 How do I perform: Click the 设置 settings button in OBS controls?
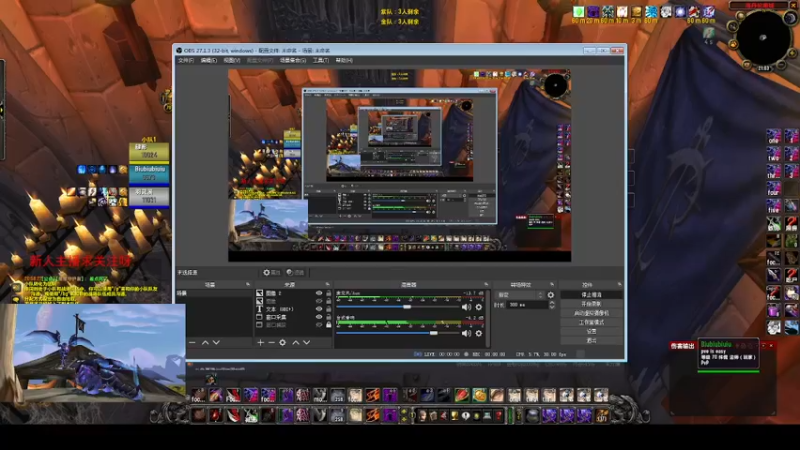pyautogui.click(x=591, y=331)
